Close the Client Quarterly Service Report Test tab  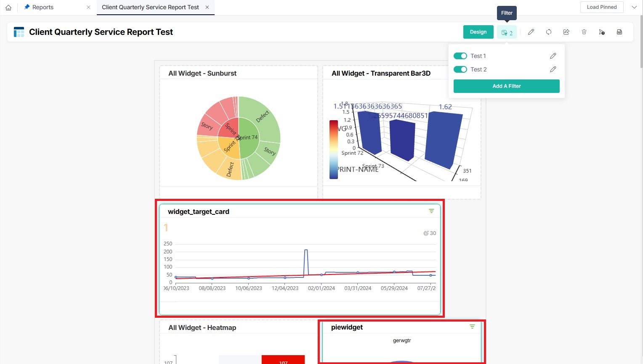pyautogui.click(x=207, y=7)
